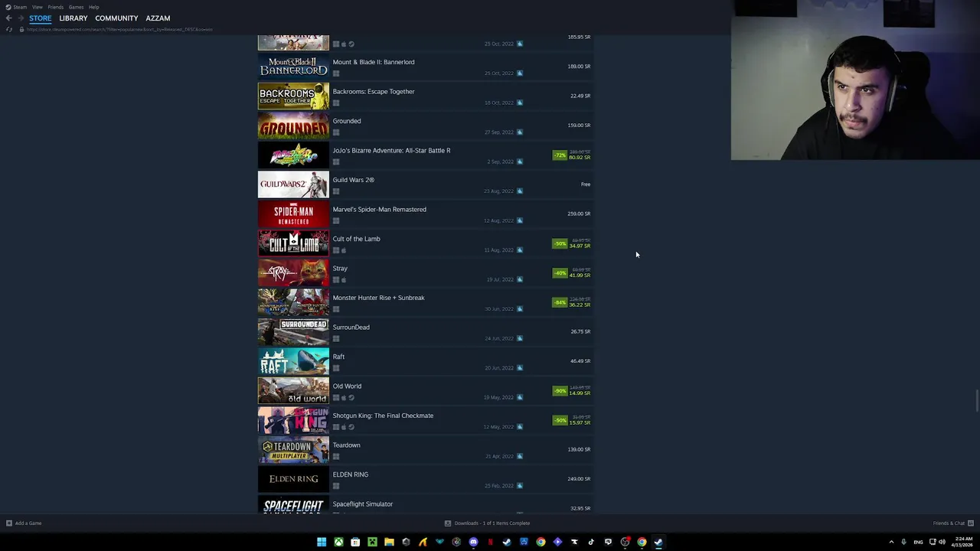Screen dimensions: 980x551
Task: Click the lock icon beside the store URL
Action: (21, 29)
